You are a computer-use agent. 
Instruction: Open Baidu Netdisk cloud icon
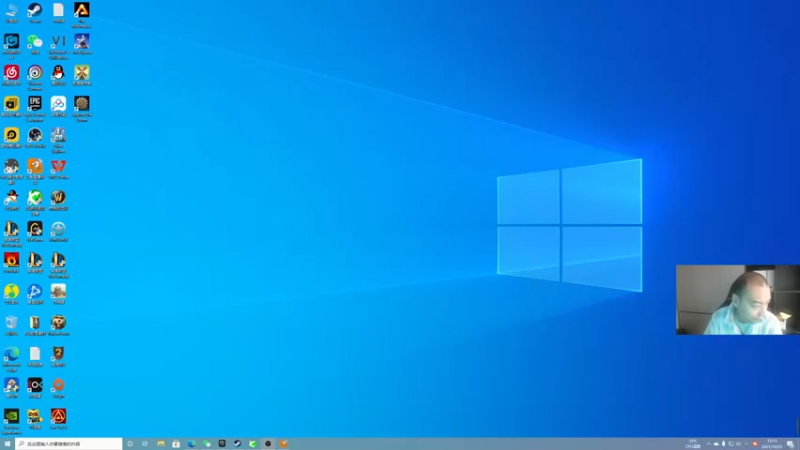(58, 105)
